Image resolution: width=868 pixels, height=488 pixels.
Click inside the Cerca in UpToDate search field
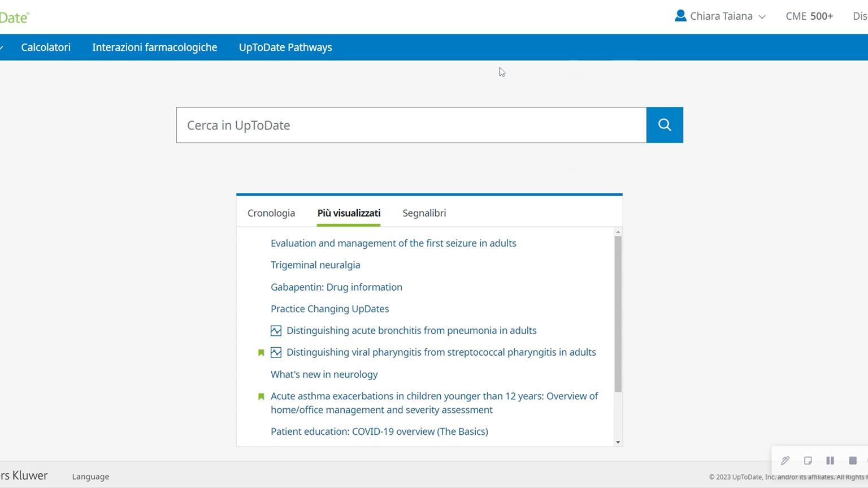pos(411,125)
